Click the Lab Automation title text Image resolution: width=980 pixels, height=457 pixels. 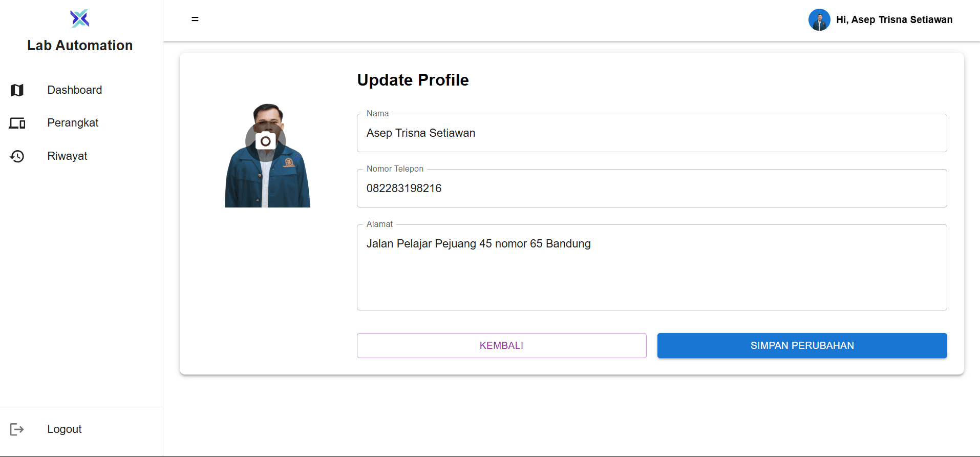[x=80, y=46]
